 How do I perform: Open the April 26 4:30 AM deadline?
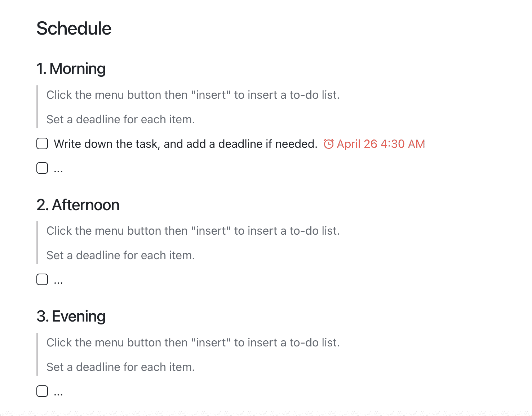(x=374, y=144)
